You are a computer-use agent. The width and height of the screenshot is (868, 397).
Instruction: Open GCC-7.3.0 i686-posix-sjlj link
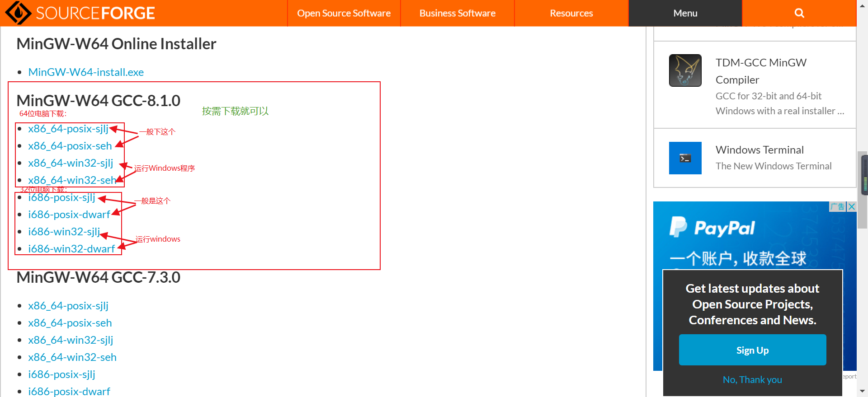pyautogui.click(x=61, y=374)
